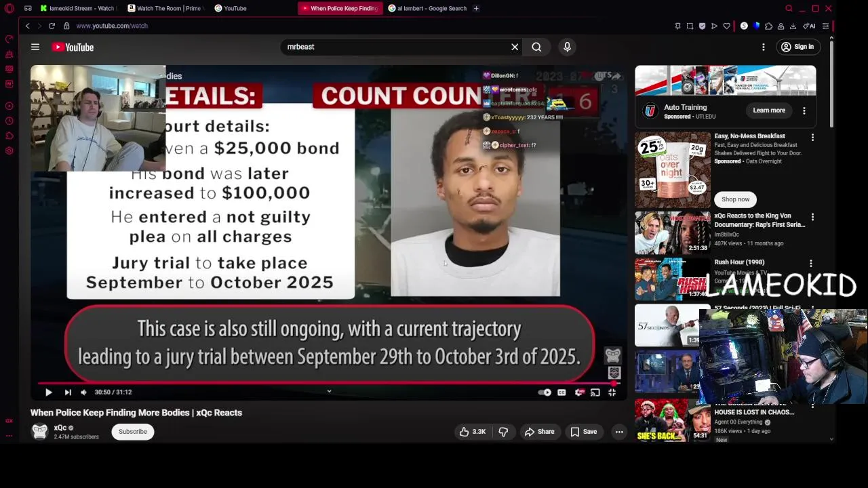Viewport: 868px width, 488px height.
Task: Open the extensions puzzle icon
Action: tap(768, 26)
